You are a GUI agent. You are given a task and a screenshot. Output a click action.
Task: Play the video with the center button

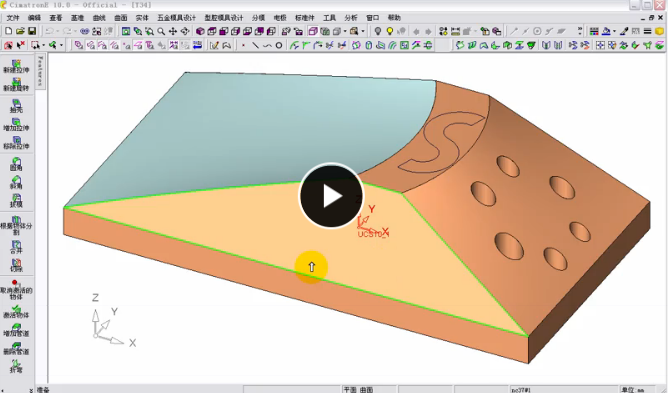point(331,196)
